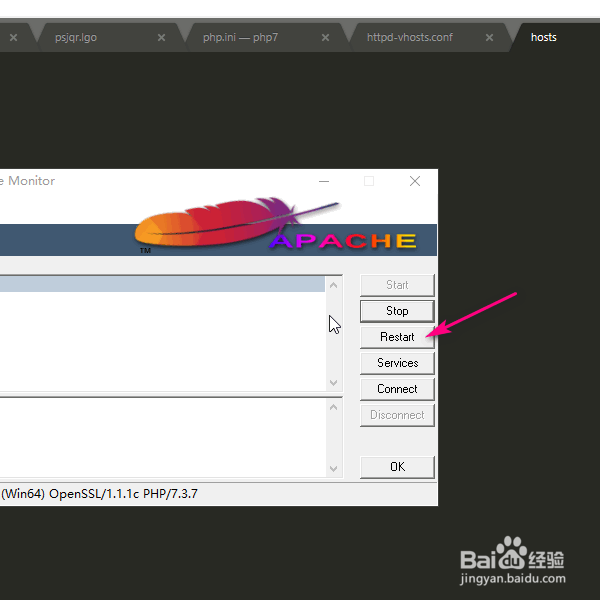Close the Apache Monitor window
600x600 pixels.
point(415,181)
